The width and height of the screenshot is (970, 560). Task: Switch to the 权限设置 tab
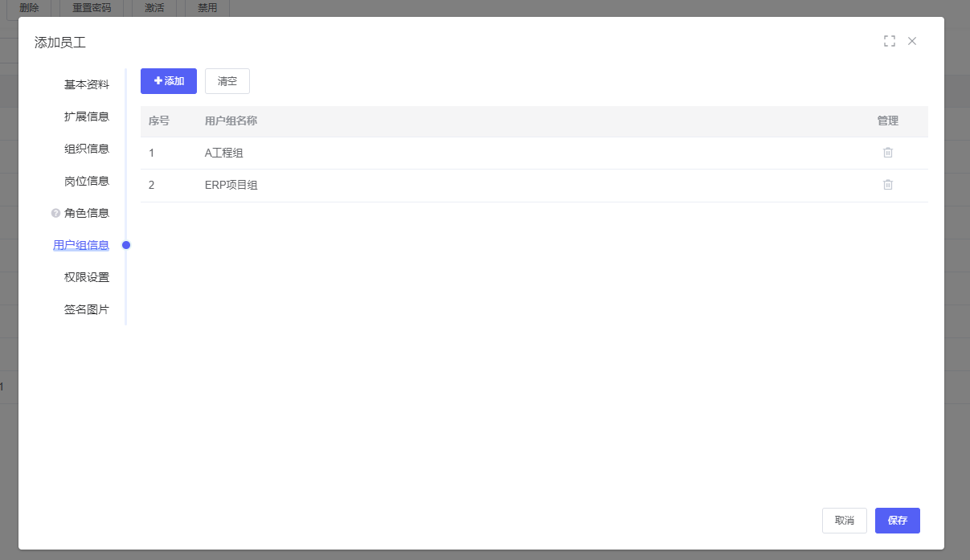pyautogui.click(x=87, y=277)
